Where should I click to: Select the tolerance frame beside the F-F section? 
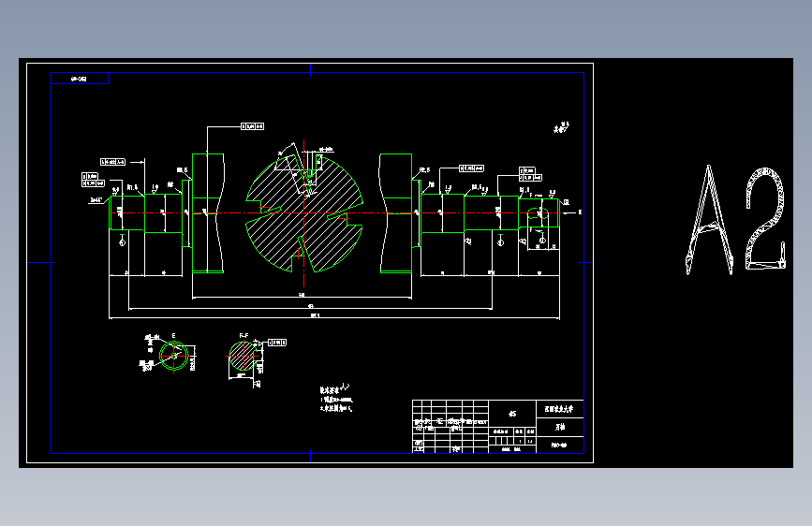pos(277,343)
